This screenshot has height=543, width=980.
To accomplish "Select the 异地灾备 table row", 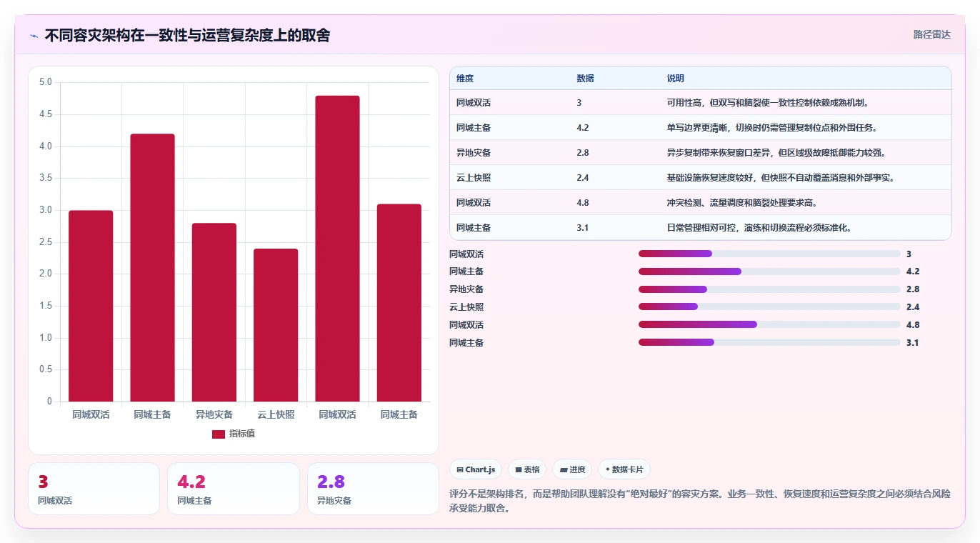I will click(701, 152).
